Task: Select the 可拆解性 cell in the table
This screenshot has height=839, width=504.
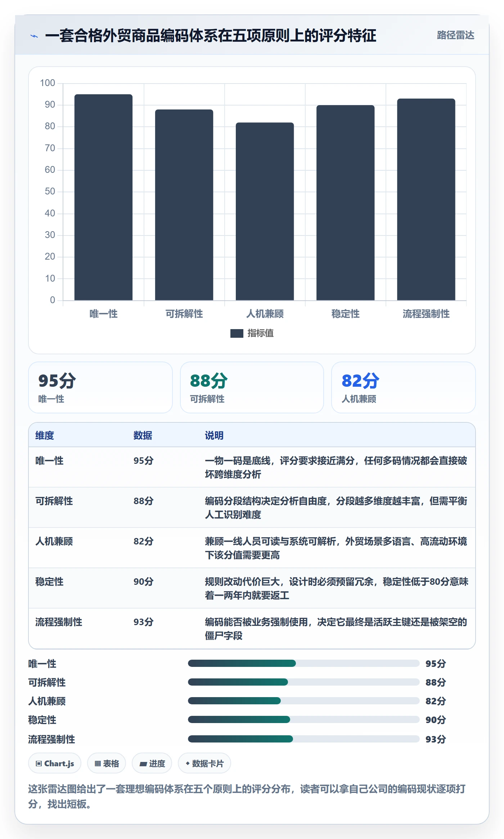Action: pos(54,501)
